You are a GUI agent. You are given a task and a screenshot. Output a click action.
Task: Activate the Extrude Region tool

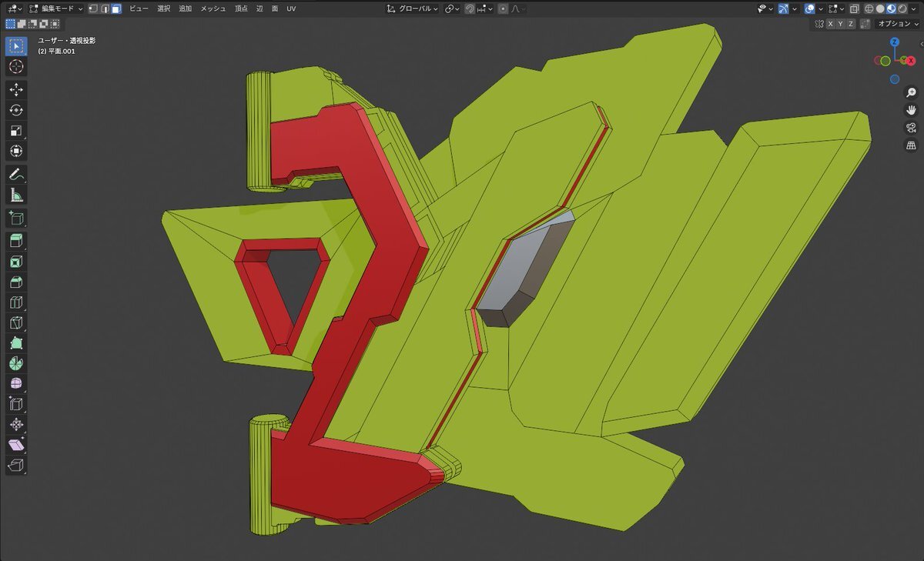16,241
